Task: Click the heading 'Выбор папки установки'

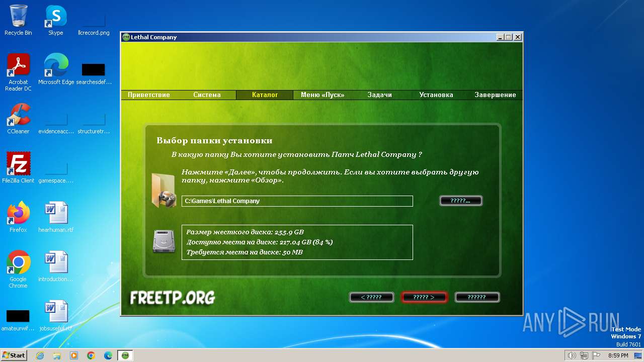Action: [214, 141]
